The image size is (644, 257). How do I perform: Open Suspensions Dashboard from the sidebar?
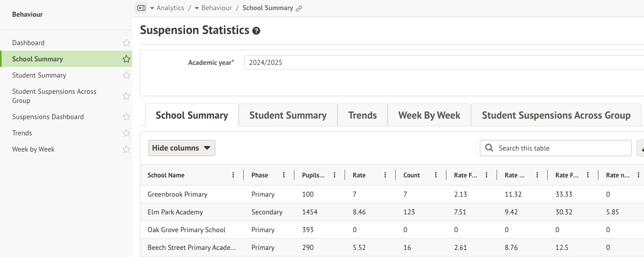coord(48,117)
